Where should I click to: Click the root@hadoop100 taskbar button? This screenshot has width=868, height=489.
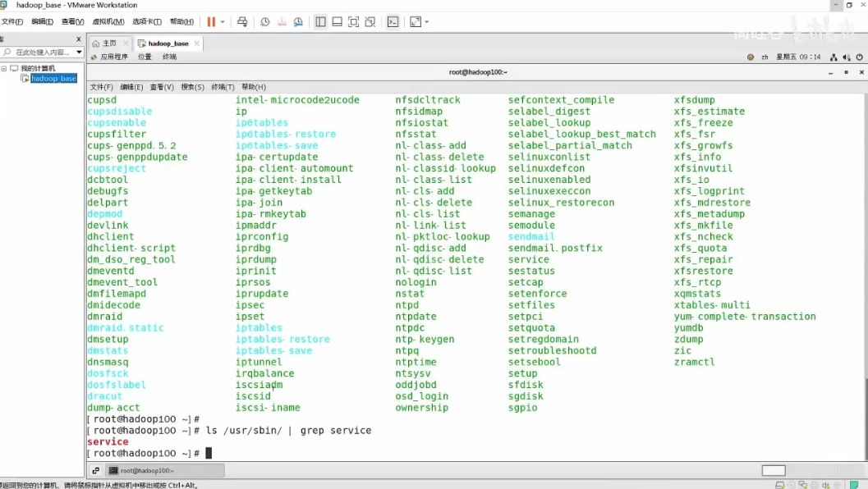point(166,471)
